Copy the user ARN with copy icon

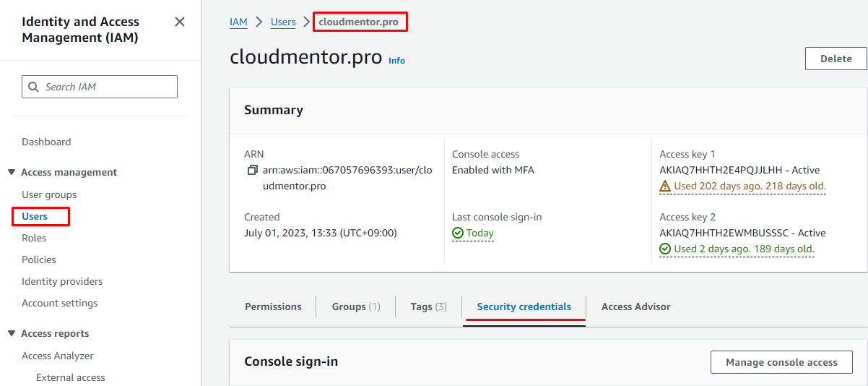coord(252,171)
